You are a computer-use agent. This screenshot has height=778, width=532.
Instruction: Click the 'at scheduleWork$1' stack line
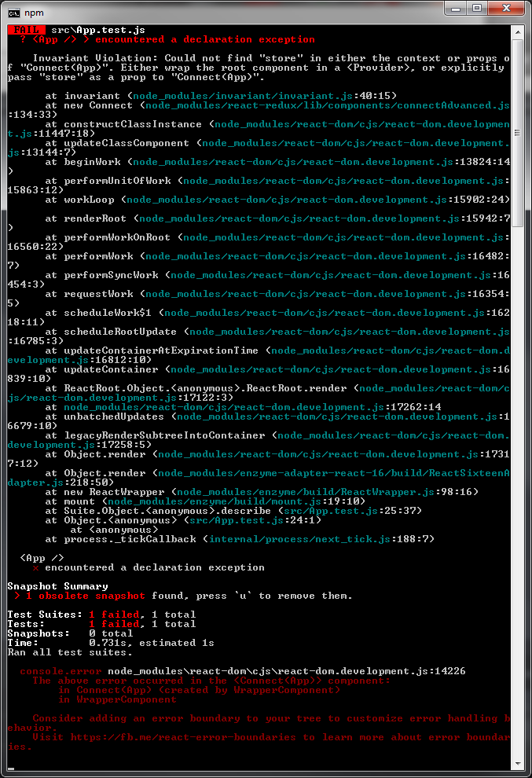point(259,317)
